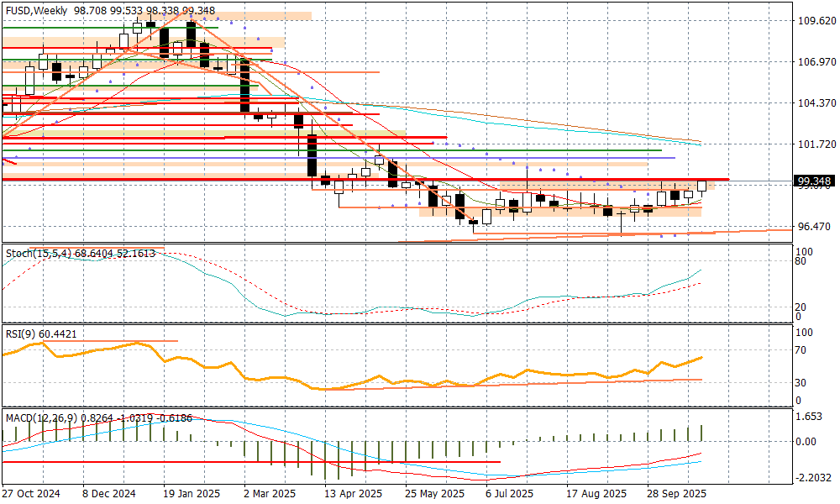Select the 2 Mar 2025 date label
Screen dimensions: 840x504
pos(270,494)
